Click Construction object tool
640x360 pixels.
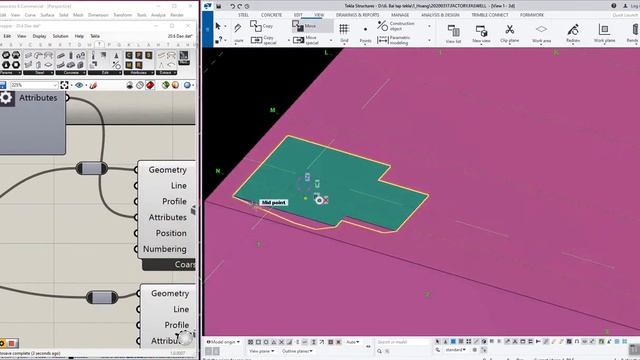click(396, 26)
